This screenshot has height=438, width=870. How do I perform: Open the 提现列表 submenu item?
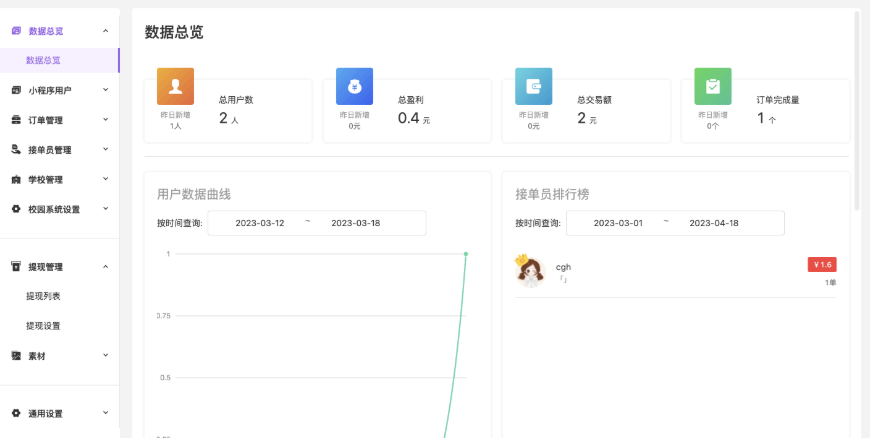tap(43, 296)
